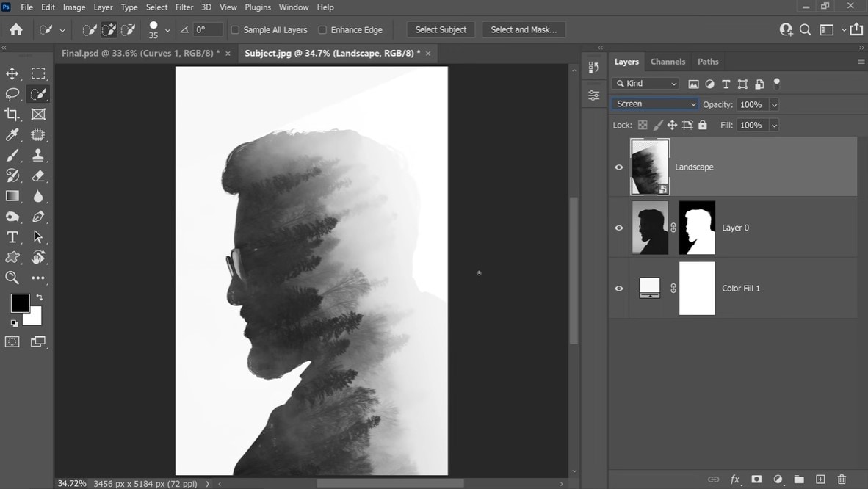
Task: Select the Brush tool
Action: click(12, 156)
